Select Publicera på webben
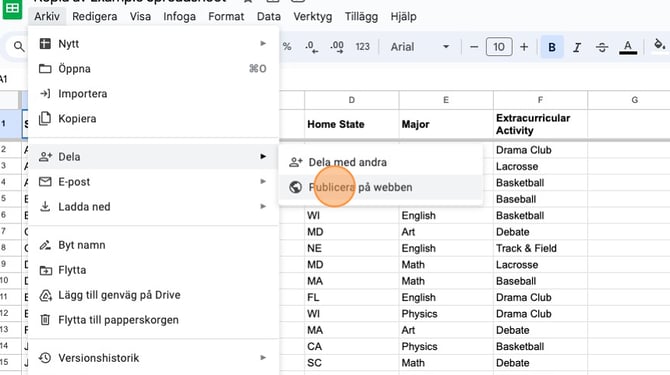The width and height of the screenshot is (670, 375). tap(381, 187)
